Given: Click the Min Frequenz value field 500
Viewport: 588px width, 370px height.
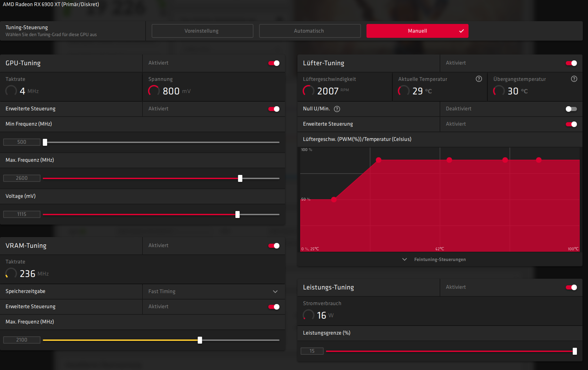Looking at the screenshot, I should tap(22, 142).
